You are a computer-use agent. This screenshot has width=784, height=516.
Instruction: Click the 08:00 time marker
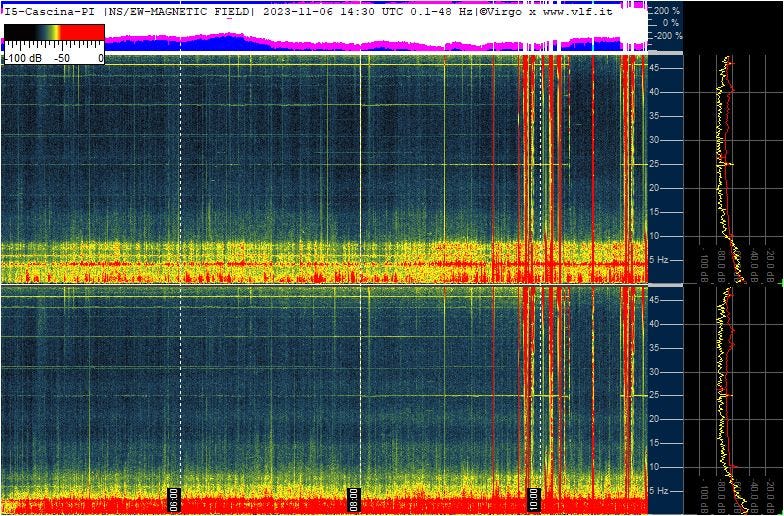(353, 500)
